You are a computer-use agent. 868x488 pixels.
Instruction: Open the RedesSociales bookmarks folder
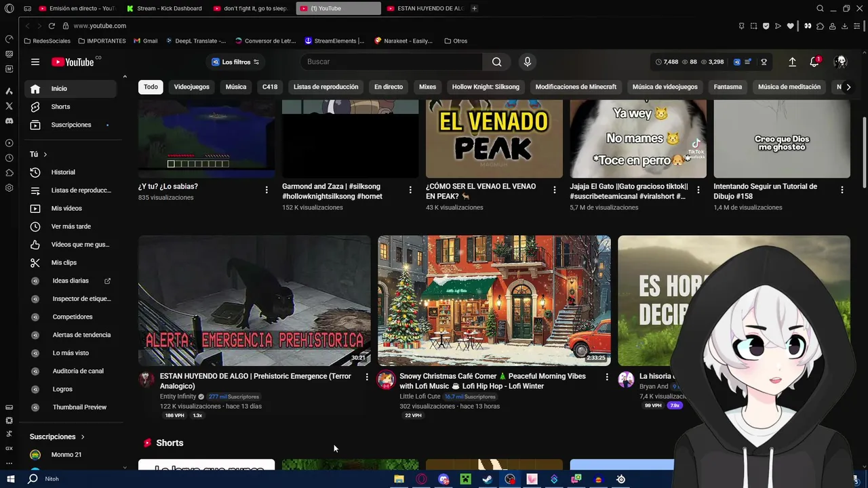coord(47,41)
